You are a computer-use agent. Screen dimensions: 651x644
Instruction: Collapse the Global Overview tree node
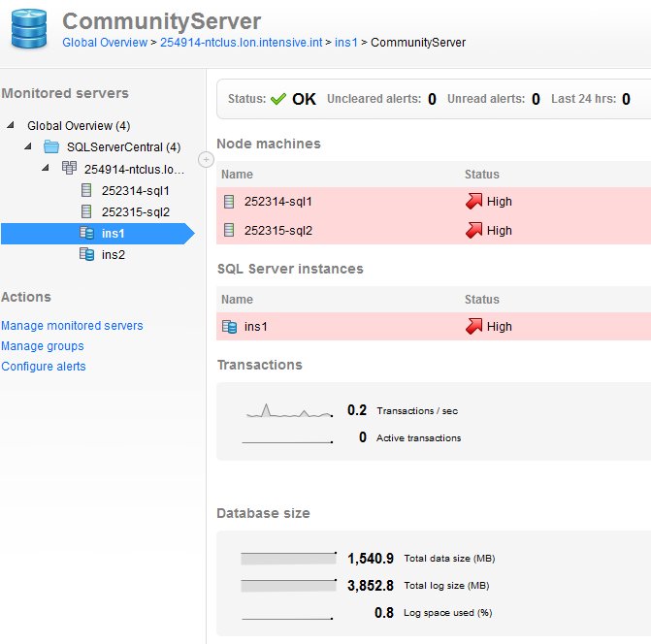(x=11, y=126)
